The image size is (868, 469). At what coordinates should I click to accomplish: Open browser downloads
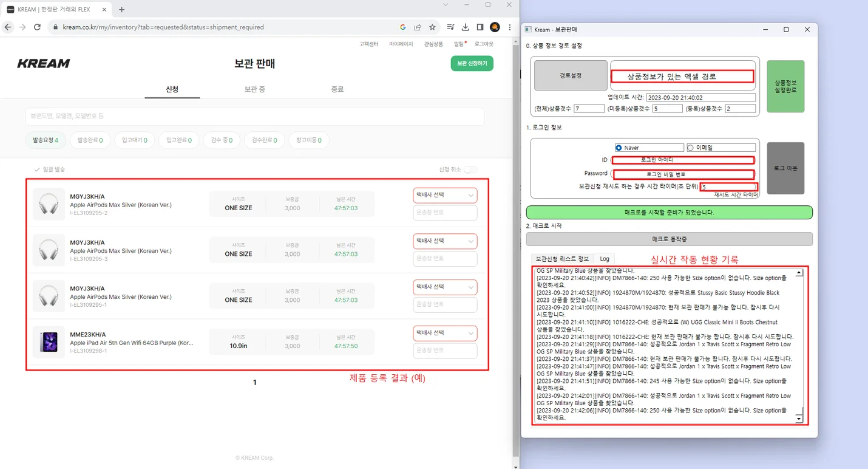coord(465,27)
